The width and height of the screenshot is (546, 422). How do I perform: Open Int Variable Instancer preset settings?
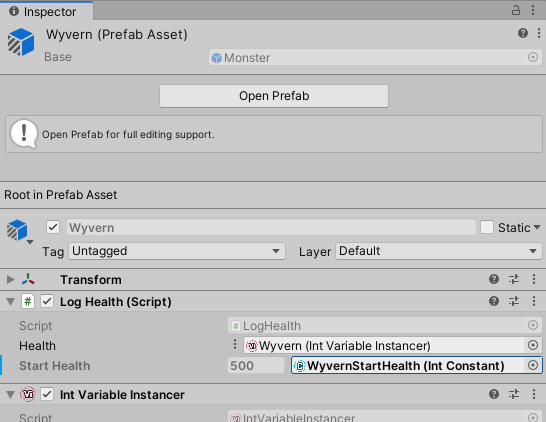click(514, 394)
